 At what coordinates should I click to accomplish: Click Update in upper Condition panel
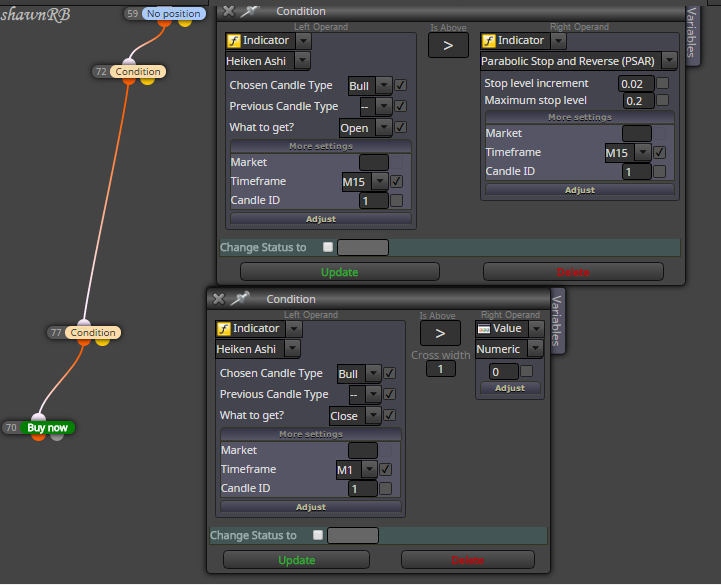click(x=339, y=272)
